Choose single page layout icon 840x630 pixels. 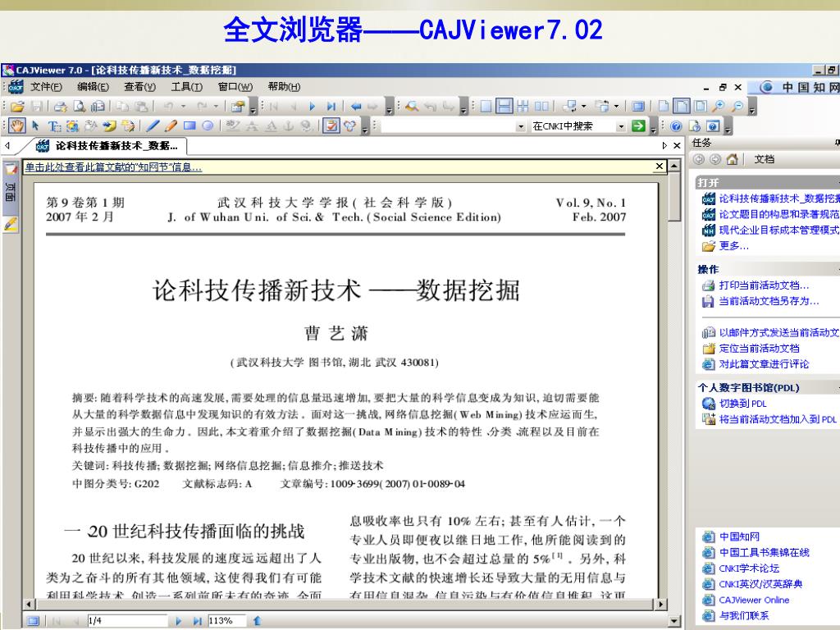tap(486, 106)
